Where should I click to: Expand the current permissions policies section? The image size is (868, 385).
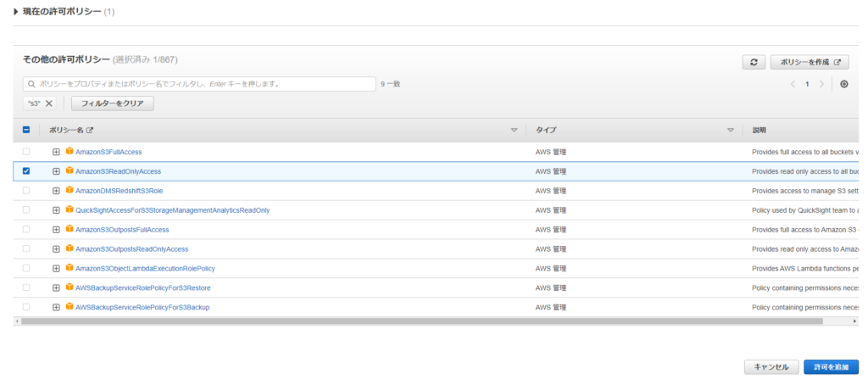tap(16, 11)
